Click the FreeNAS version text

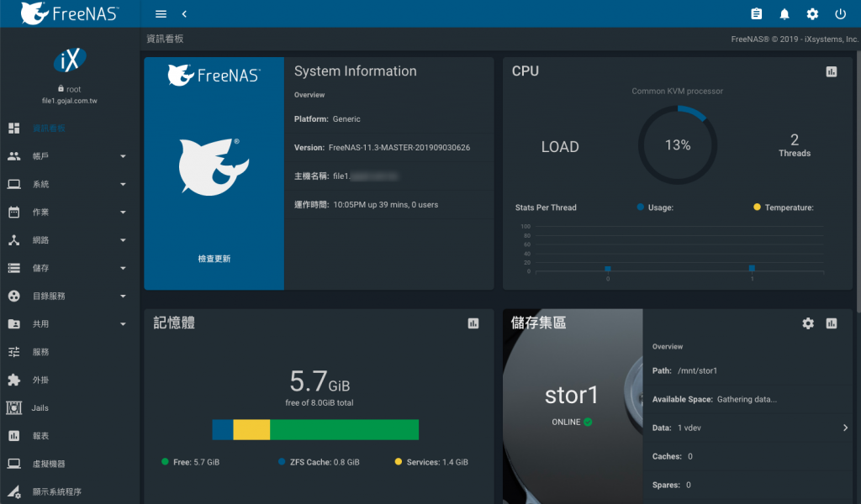[x=399, y=148]
